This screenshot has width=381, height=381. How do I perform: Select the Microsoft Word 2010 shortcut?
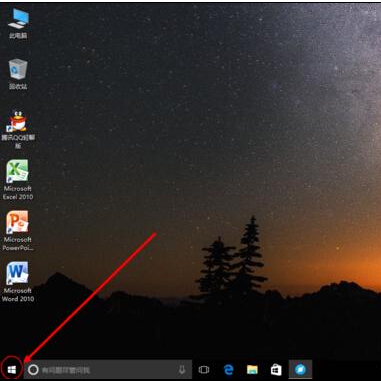(18, 282)
